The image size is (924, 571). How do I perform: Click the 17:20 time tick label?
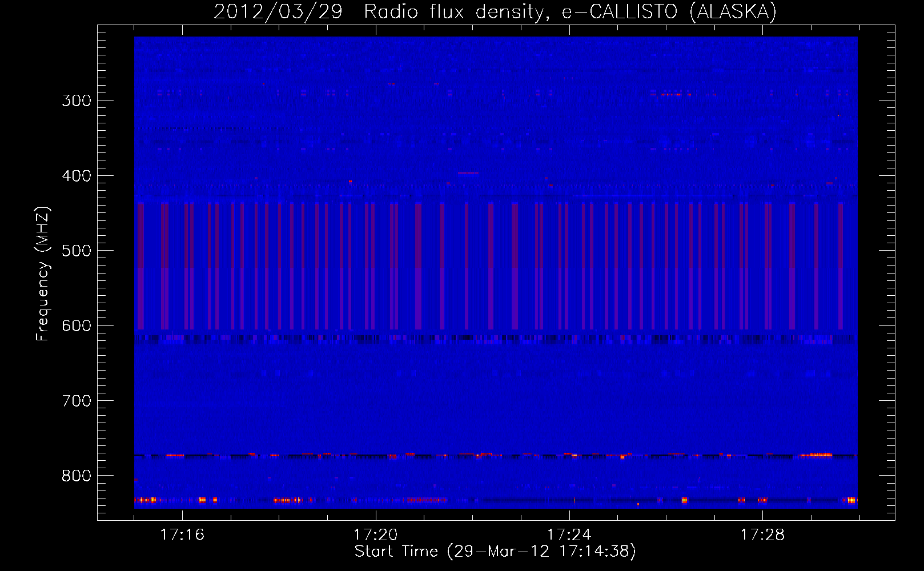376,534
